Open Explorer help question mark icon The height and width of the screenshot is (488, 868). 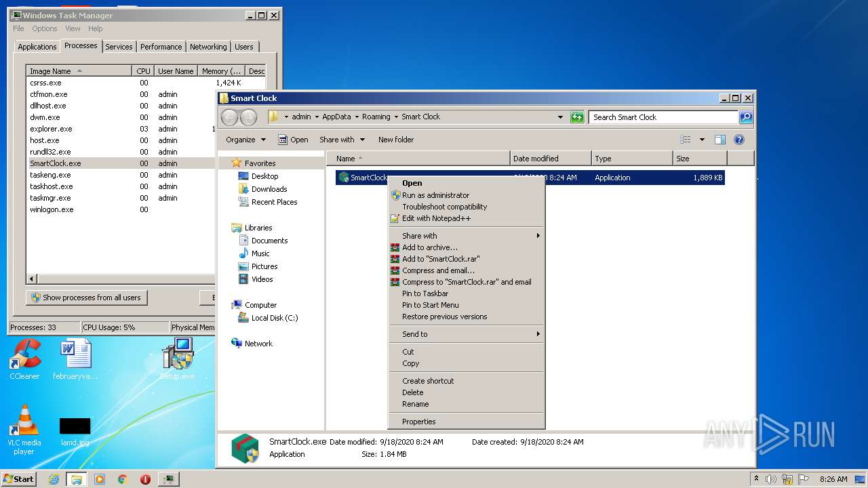click(739, 140)
